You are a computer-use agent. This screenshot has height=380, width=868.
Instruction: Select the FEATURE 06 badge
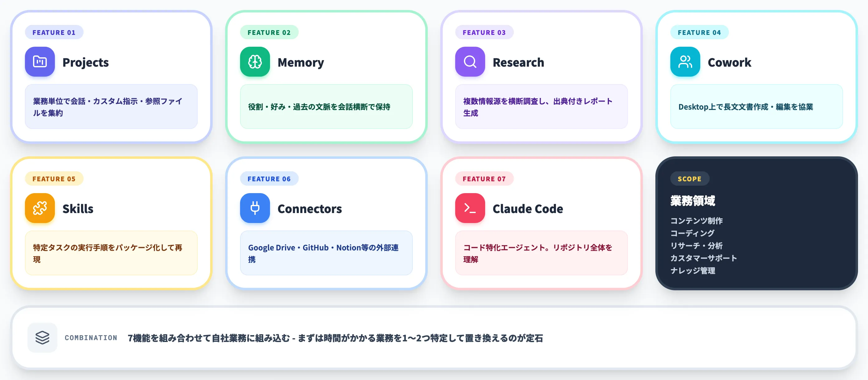tap(269, 179)
